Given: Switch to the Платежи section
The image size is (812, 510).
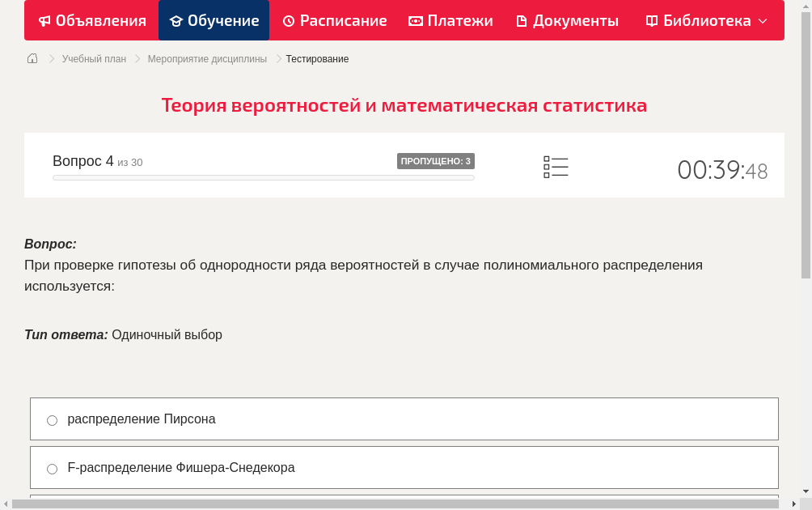Looking at the screenshot, I should pos(450,20).
